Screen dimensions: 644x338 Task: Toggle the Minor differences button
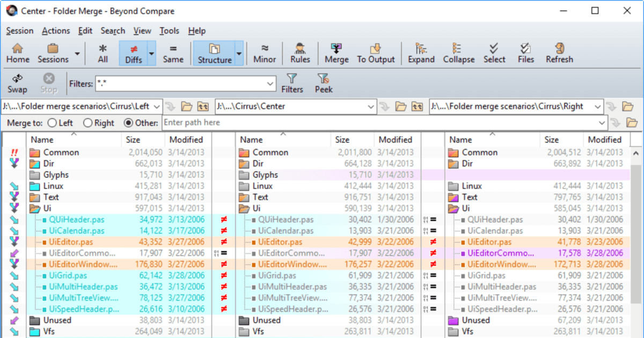coord(265,53)
